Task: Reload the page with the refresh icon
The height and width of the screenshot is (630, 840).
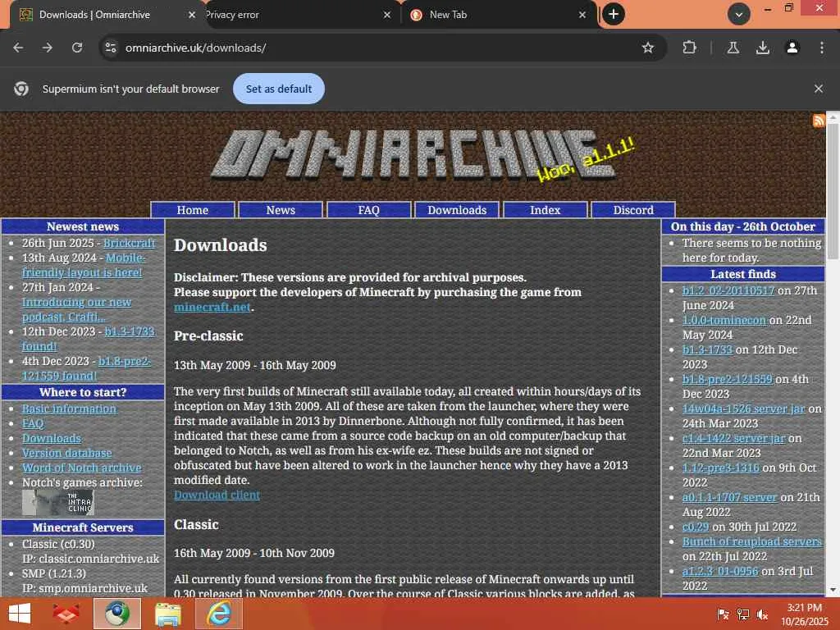Action: [77, 48]
